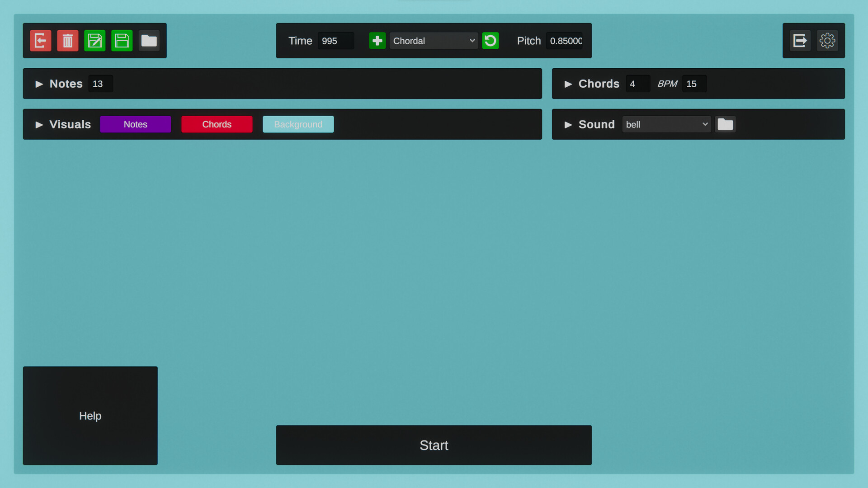The width and height of the screenshot is (868, 488).
Task: Click the Time input field
Action: click(x=335, y=41)
